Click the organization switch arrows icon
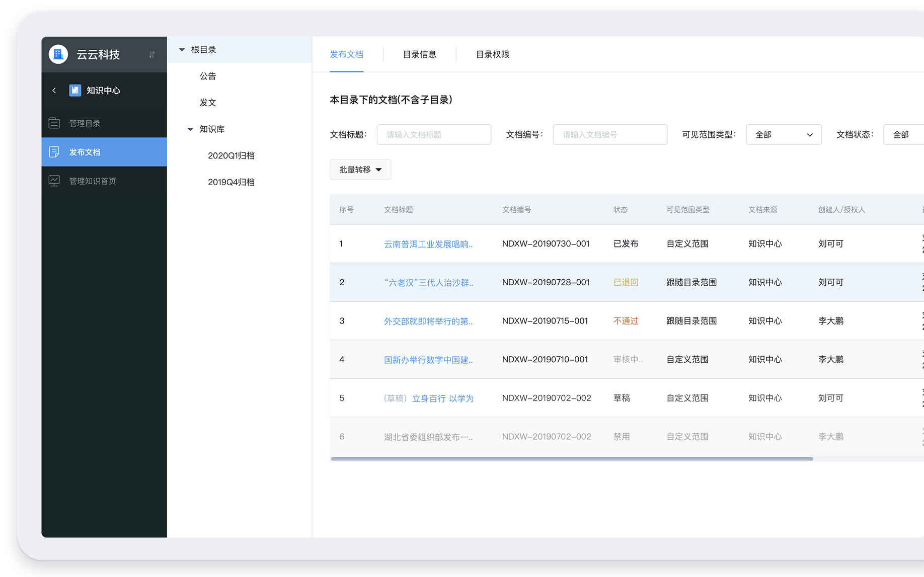 click(152, 54)
